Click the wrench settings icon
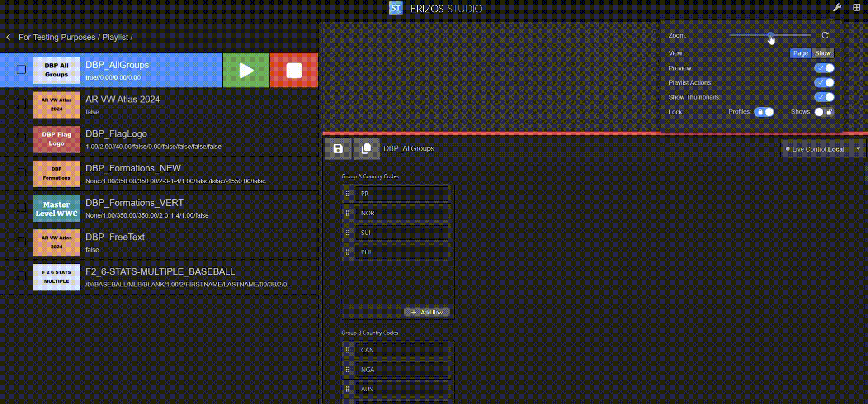Viewport: 868px width, 404px height. [x=837, y=7]
